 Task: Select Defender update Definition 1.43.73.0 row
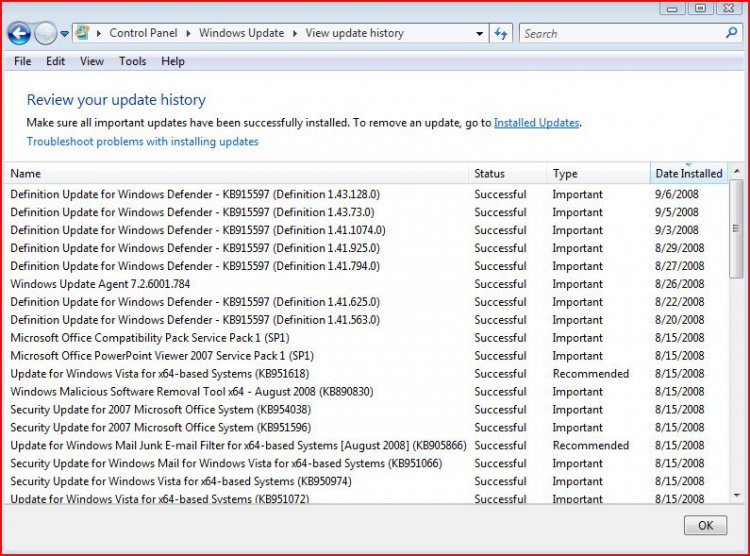pos(367,212)
